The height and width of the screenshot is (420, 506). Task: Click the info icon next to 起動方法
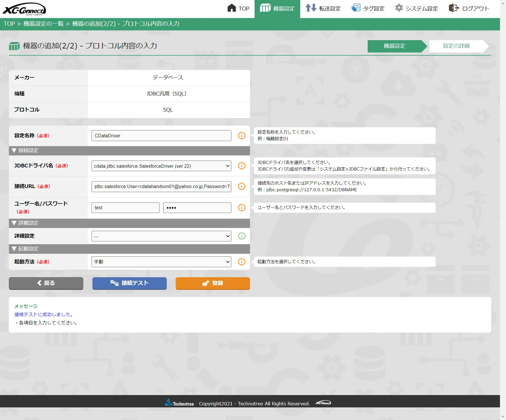tap(241, 261)
